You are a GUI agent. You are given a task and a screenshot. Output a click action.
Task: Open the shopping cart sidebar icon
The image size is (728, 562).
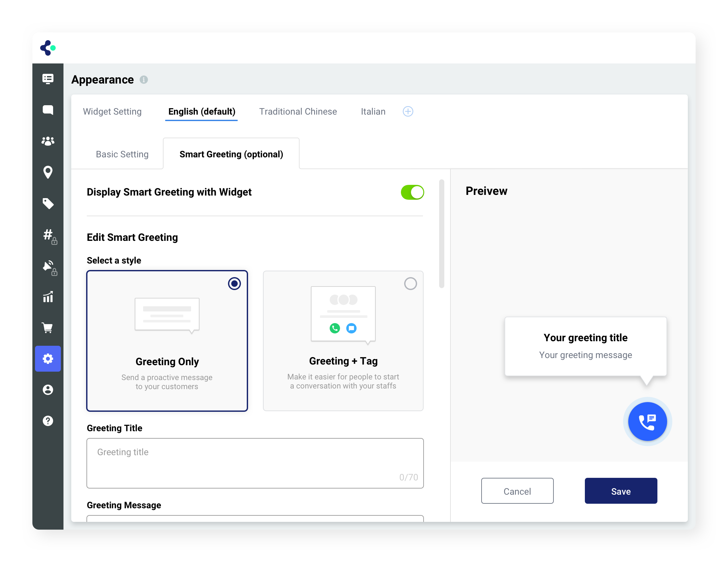coord(48,328)
